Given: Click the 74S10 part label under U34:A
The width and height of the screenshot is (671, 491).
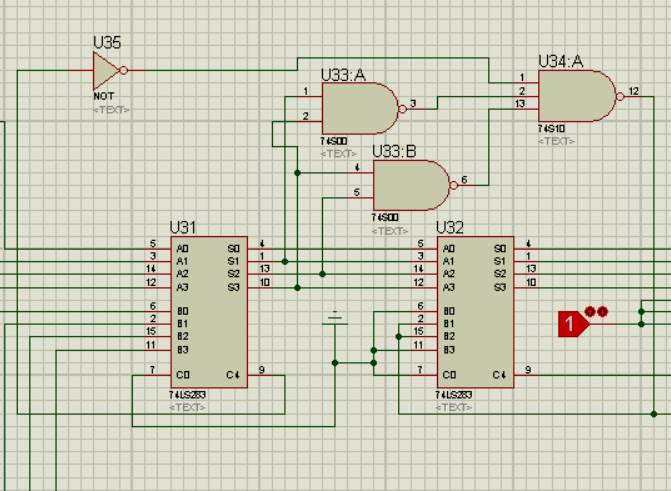Looking at the screenshot, I should [551, 128].
